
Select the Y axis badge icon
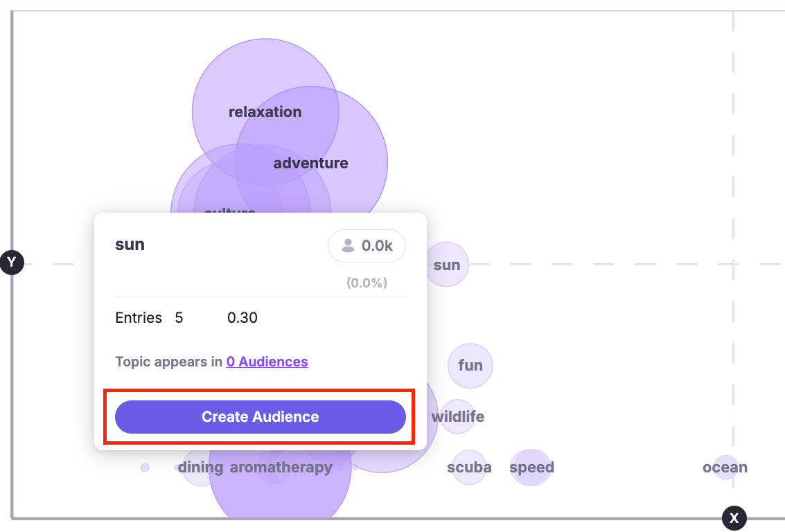click(12, 262)
